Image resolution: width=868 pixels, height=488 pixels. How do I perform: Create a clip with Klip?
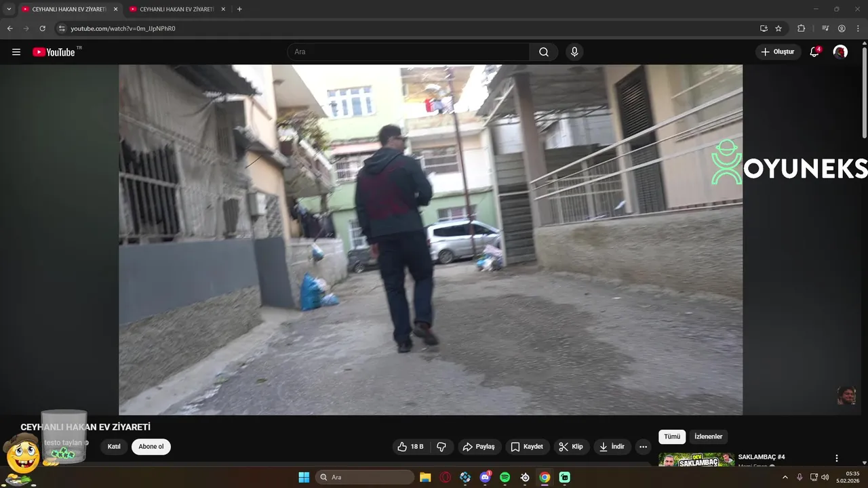571,447
